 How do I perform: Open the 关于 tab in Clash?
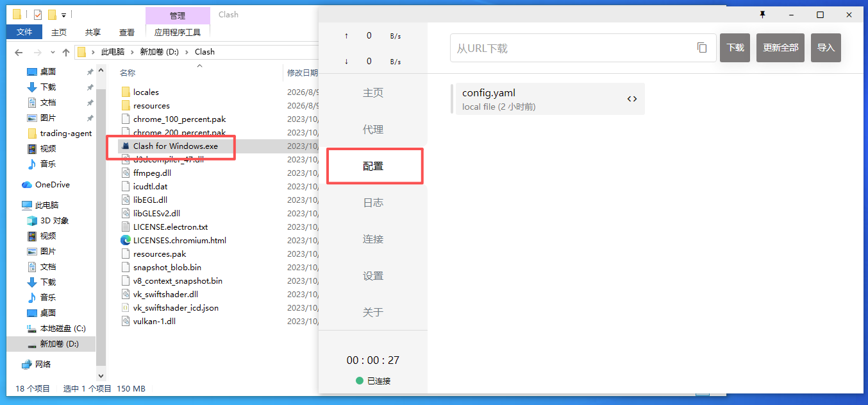(373, 313)
